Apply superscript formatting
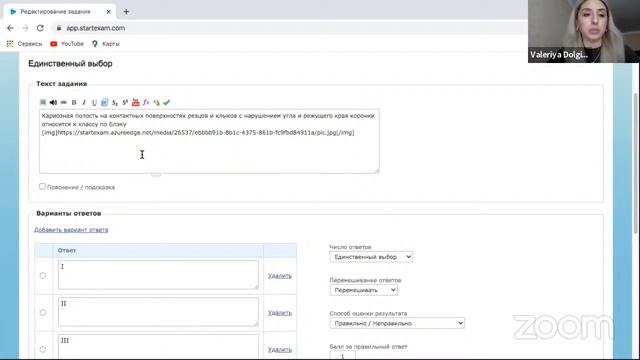This screenshot has height=360, width=640. (x=125, y=102)
